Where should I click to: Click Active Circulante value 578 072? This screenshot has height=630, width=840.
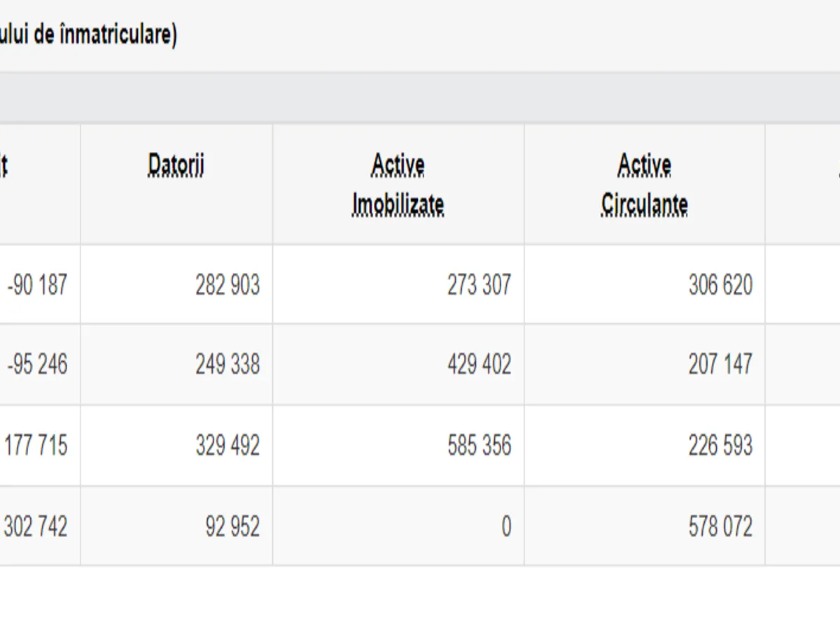tap(720, 526)
